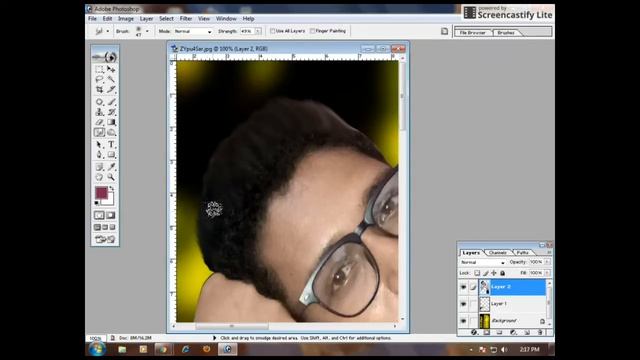The height and width of the screenshot is (360, 640).
Task: Open the tool preset picker arrow
Action: pyautogui.click(x=108, y=31)
